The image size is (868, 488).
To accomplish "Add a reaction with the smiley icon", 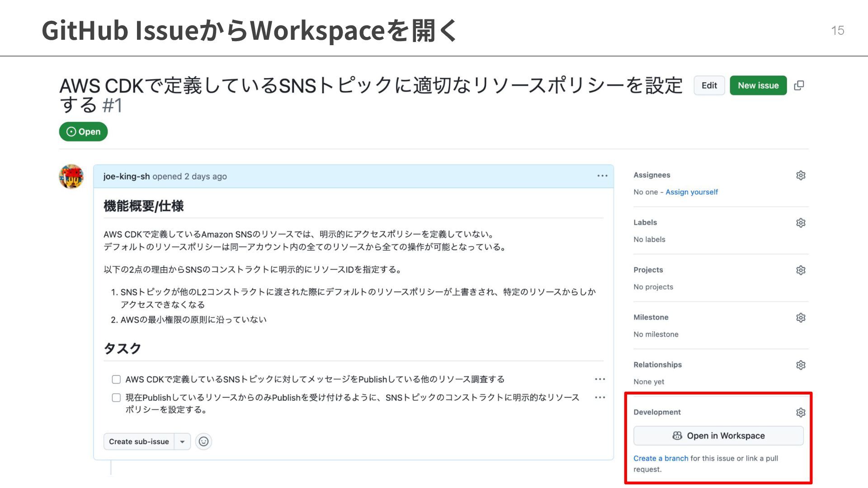I will tap(203, 441).
